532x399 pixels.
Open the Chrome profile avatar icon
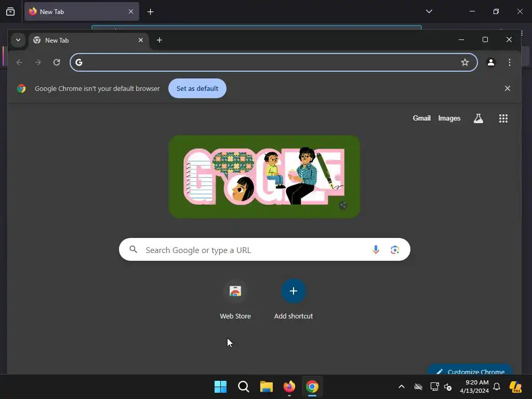(490, 62)
